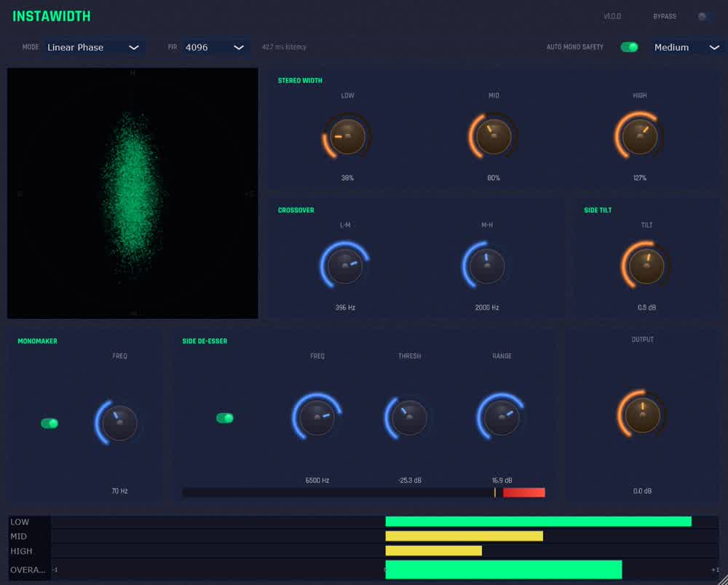The height and width of the screenshot is (585, 728).
Task: Click the 80% mid width value
Action: point(494,178)
